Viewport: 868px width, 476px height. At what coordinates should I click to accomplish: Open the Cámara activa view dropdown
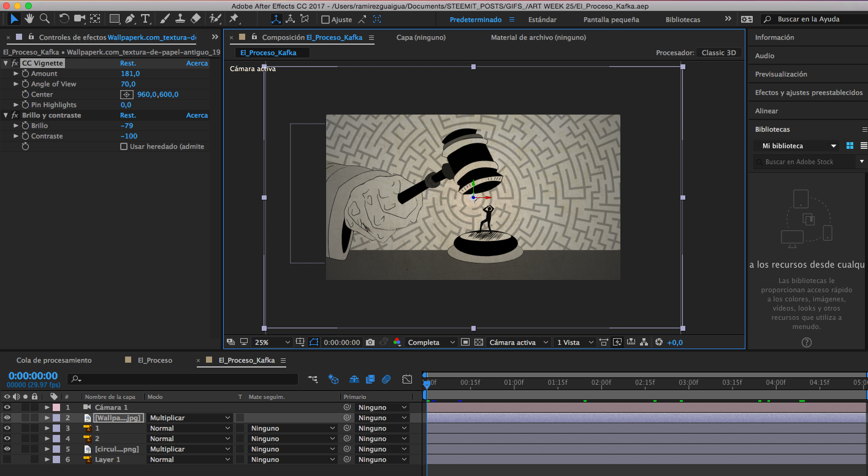point(518,342)
